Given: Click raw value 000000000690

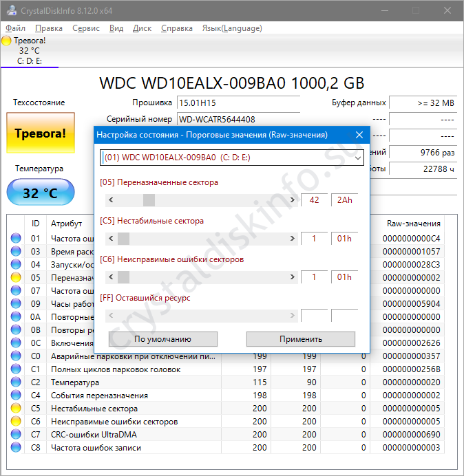Looking at the screenshot, I should [x=411, y=435].
